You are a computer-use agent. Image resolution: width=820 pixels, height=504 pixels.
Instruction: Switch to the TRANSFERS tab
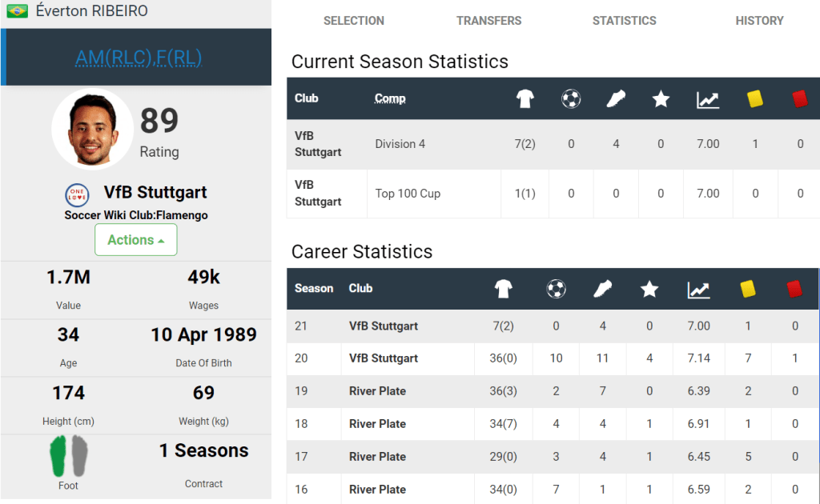488,21
